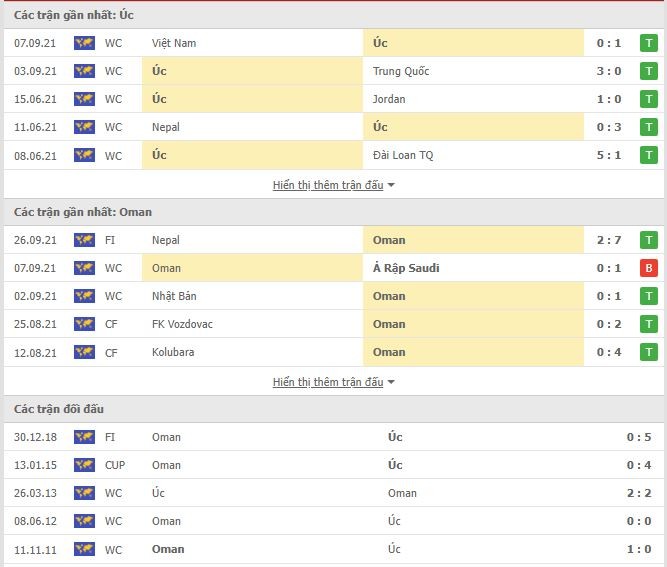Click the world flag icon on the 30.12.18 head-to-head row
This screenshot has height=567, width=667.
tap(84, 437)
